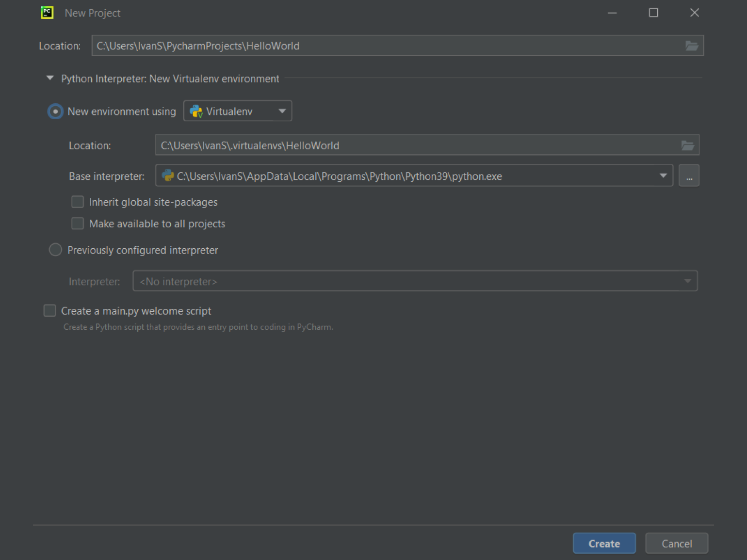Enable Inherit global site-packages
Viewport: 747px width, 560px height.
point(78,202)
